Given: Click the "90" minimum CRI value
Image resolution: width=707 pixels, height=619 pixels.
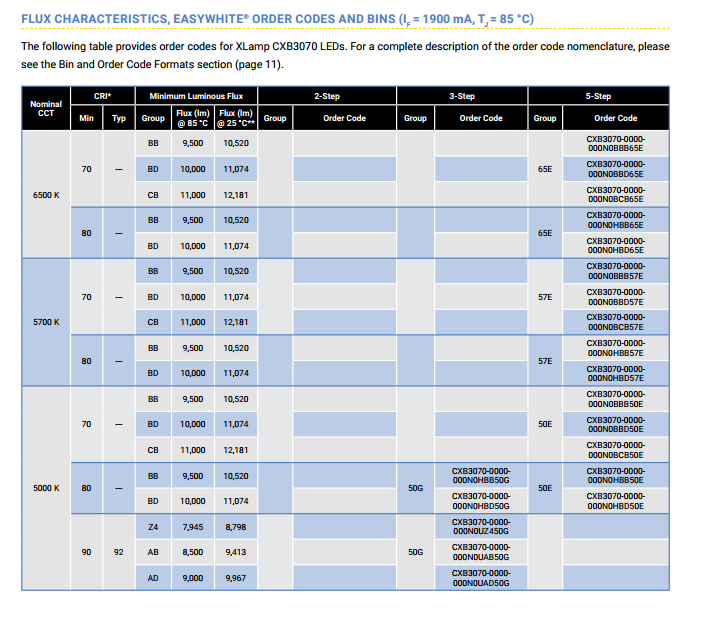Looking at the screenshot, I should (x=87, y=552).
